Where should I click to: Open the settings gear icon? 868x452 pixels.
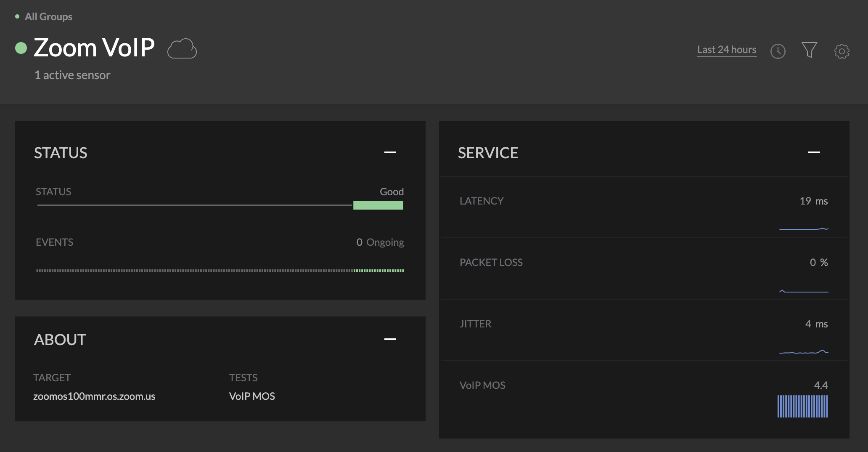[x=842, y=51]
